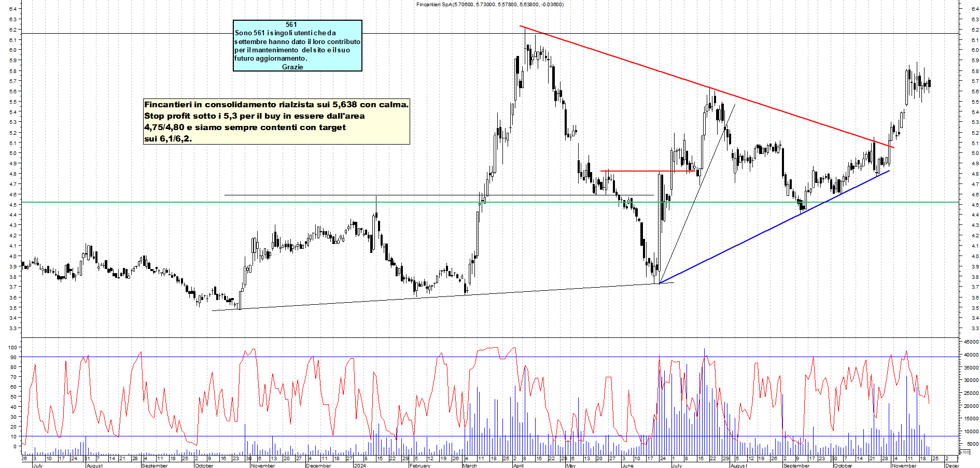This screenshot has height=468, width=980.
Task: Click the Fincantieri SpA chart title text
Action: [489, 5]
